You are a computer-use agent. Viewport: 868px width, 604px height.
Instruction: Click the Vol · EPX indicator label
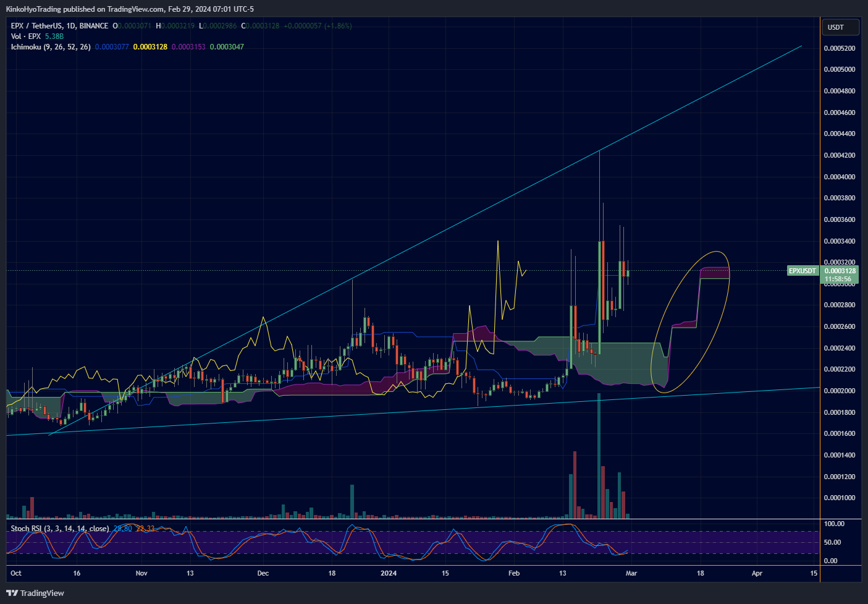(26, 36)
